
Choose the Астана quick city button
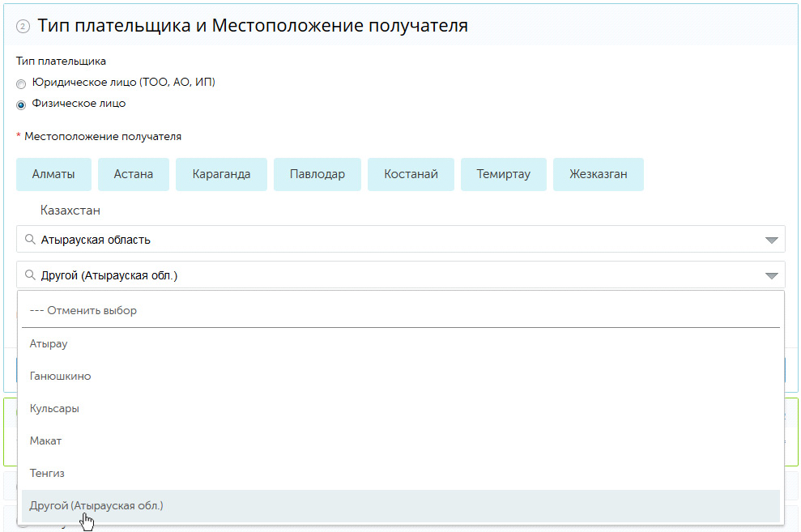[x=134, y=174]
